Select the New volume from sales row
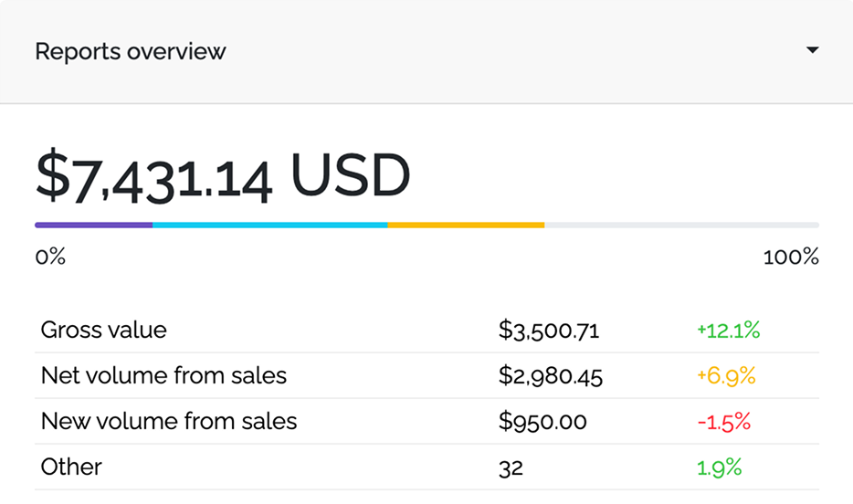Viewport: 853px width, 504px height. pyautogui.click(x=169, y=421)
